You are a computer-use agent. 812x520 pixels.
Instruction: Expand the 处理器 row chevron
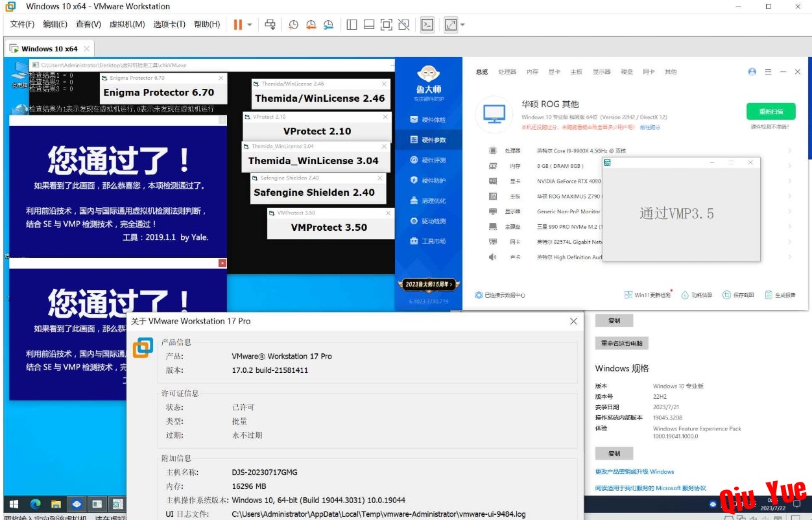(x=789, y=150)
